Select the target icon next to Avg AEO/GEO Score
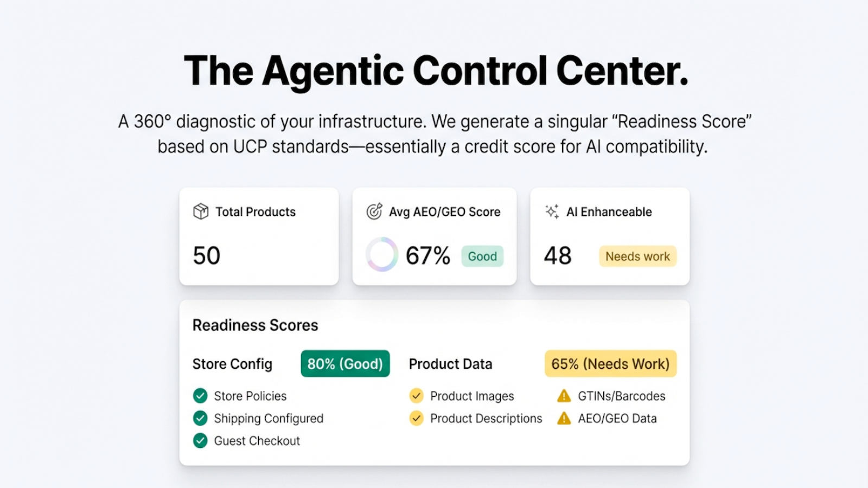The image size is (868, 488). (375, 211)
